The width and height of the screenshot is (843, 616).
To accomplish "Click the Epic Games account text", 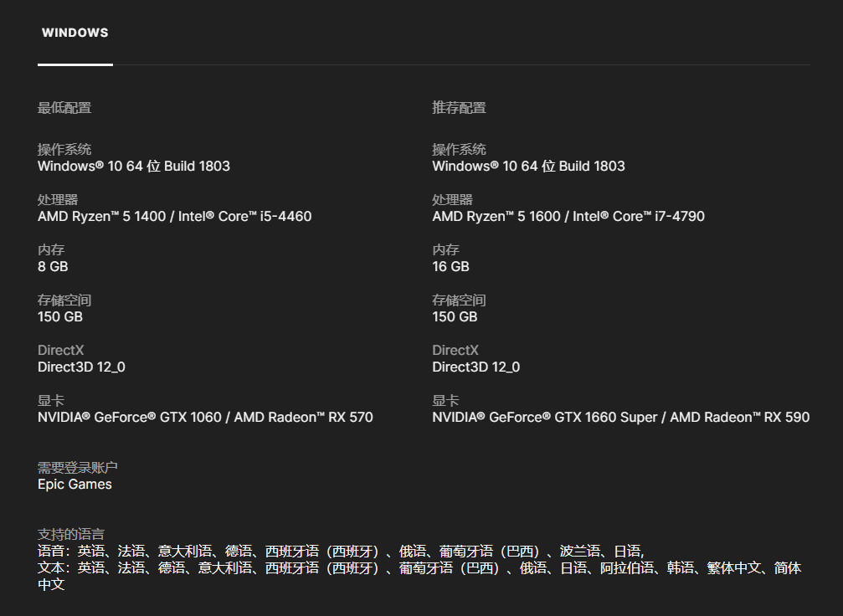I will point(75,485).
